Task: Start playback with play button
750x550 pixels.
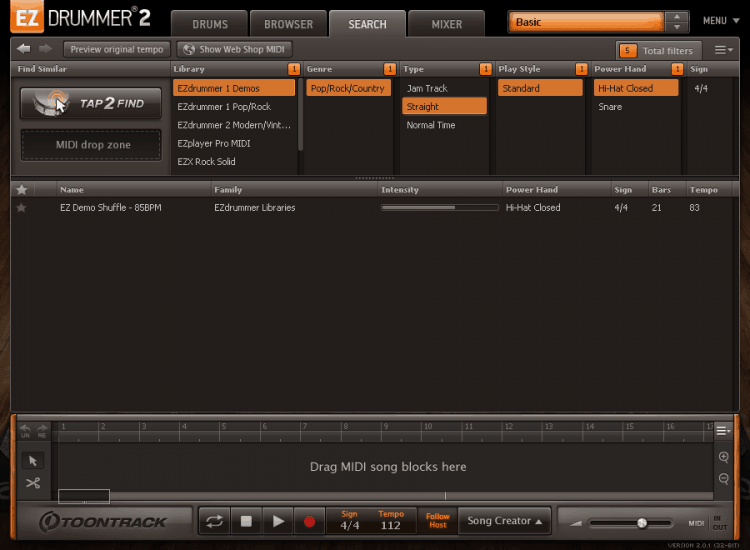Action: (277, 521)
